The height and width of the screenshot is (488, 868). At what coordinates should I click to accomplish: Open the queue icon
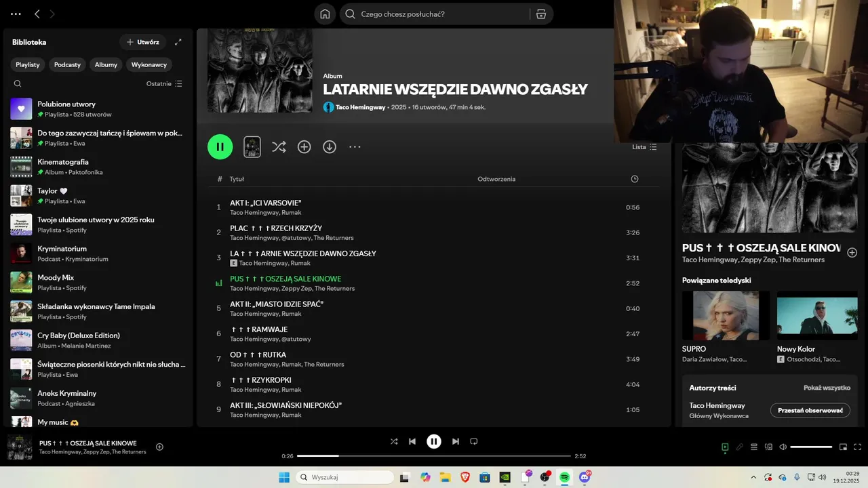pos(754,447)
